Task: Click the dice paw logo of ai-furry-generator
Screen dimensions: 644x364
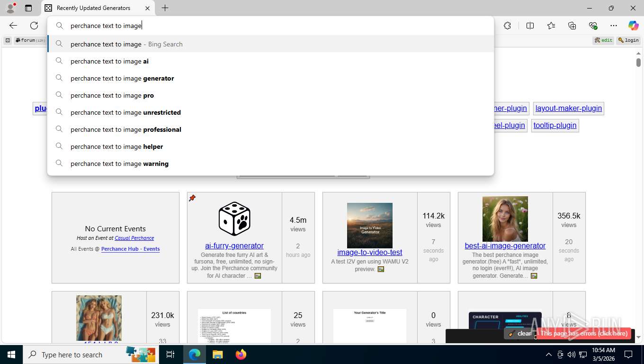Action: pos(234,219)
